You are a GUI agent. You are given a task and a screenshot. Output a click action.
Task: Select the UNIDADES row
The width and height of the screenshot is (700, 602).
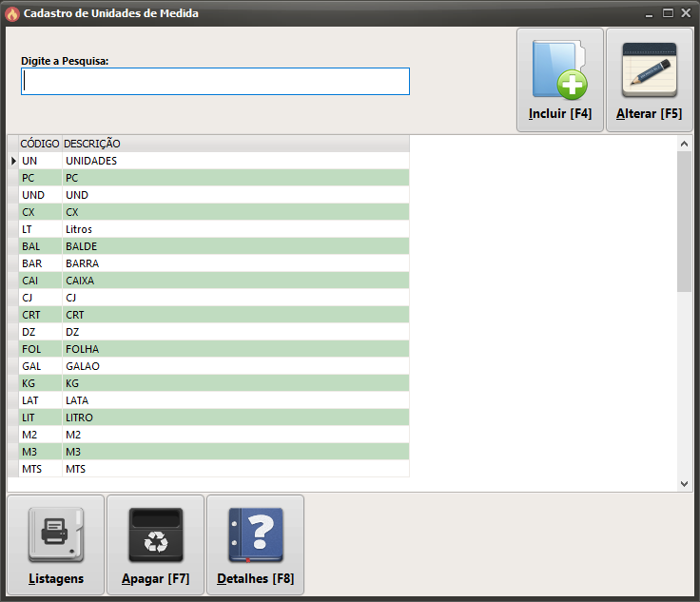(x=91, y=161)
